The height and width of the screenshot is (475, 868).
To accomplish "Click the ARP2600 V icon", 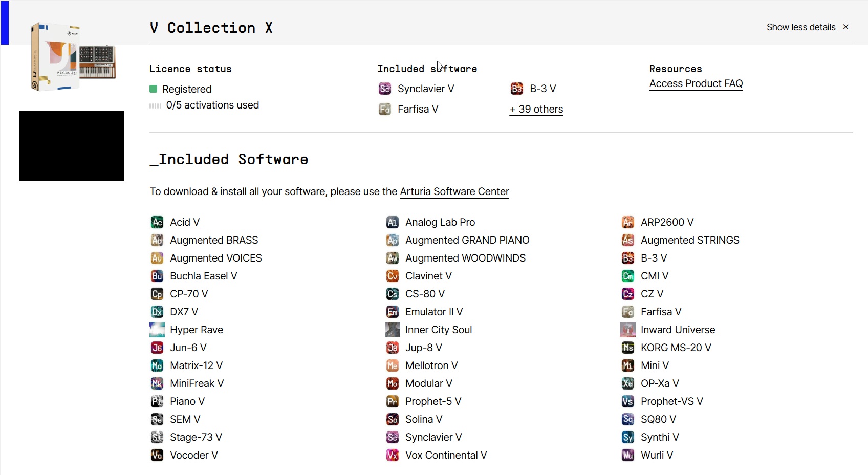I will 628,222.
